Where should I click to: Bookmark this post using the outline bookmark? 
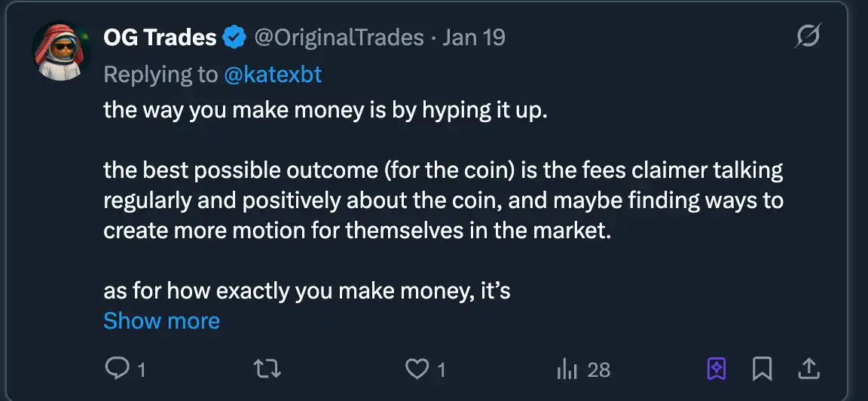[762, 369]
